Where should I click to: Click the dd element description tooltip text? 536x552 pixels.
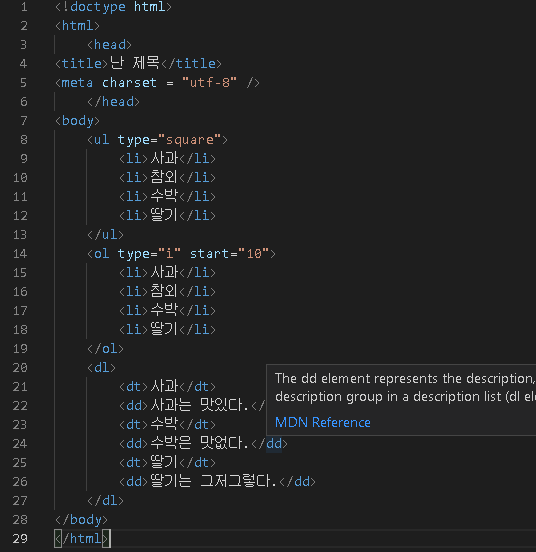405,388
